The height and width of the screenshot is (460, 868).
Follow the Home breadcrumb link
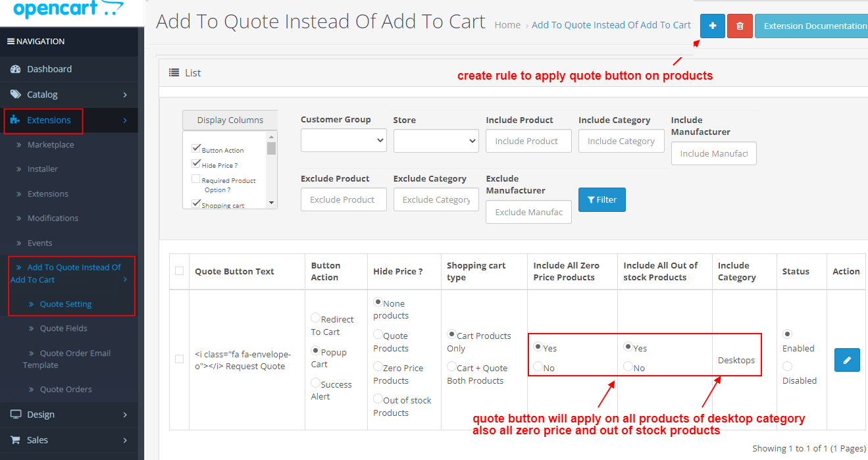[x=507, y=24]
